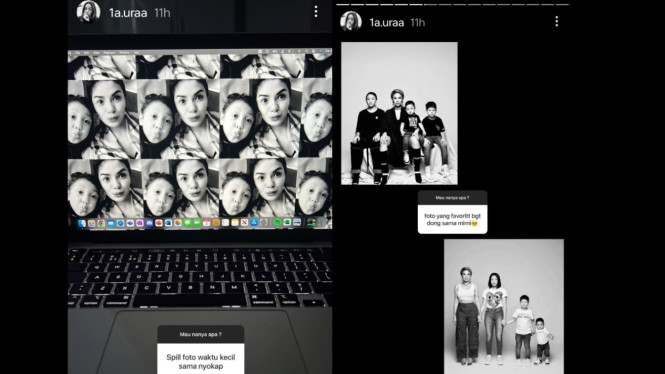Viewport: 665px width, 374px height.
Task: Tap the 'foto yang favoritt bgt' question sticker
Action: click(x=453, y=212)
